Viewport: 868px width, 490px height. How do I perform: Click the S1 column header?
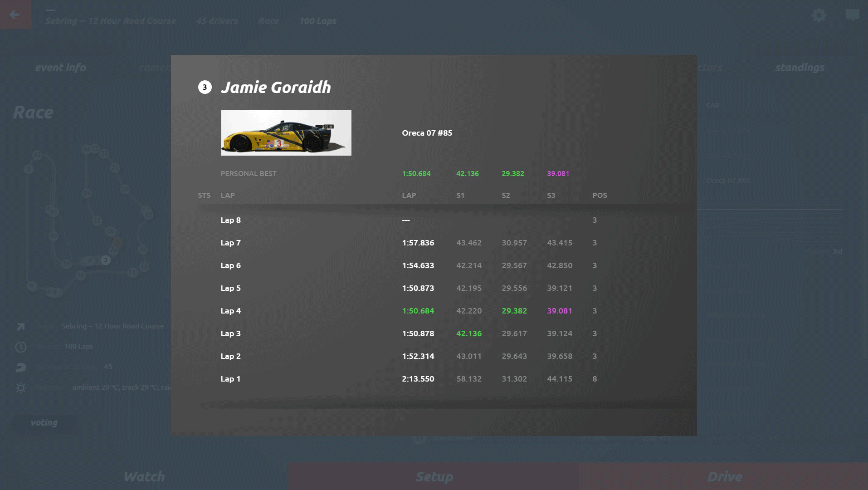(460, 196)
